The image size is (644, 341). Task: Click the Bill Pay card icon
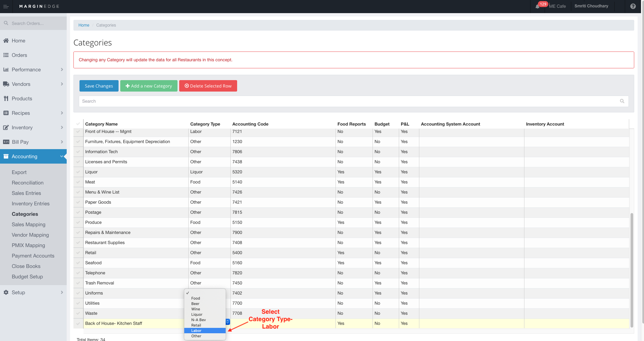point(6,142)
